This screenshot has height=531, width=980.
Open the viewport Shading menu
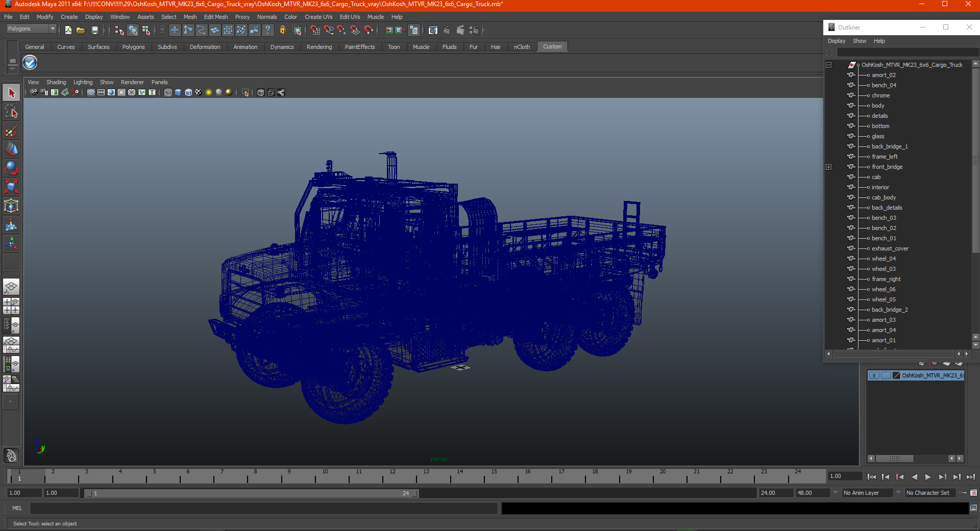pyautogui.click(x=56, y=82)
